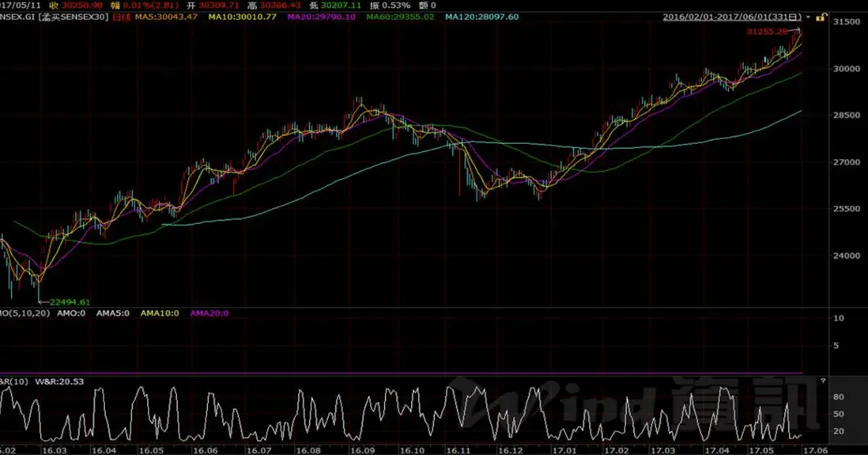868x455 pixels.
Task: Open the date range dropdown arrow
Action: click(808, 17)
